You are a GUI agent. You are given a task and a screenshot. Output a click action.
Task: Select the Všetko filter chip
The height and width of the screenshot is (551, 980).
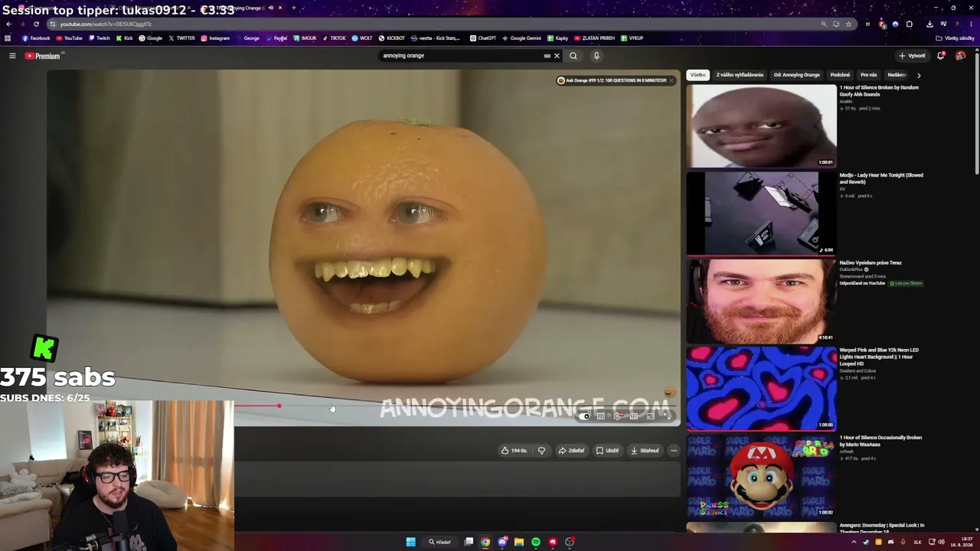698,75
